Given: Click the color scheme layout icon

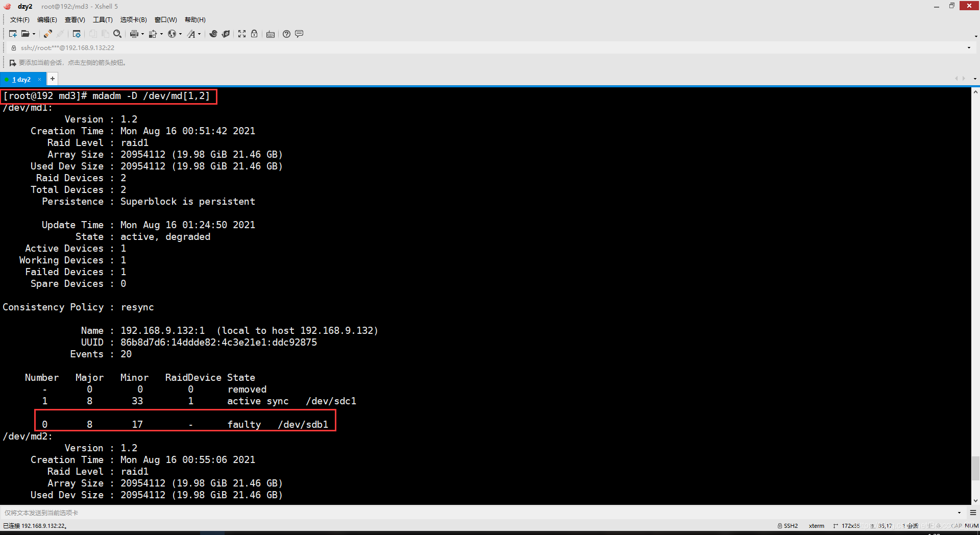Looking at the screenshot, I should tap(152, 34).
